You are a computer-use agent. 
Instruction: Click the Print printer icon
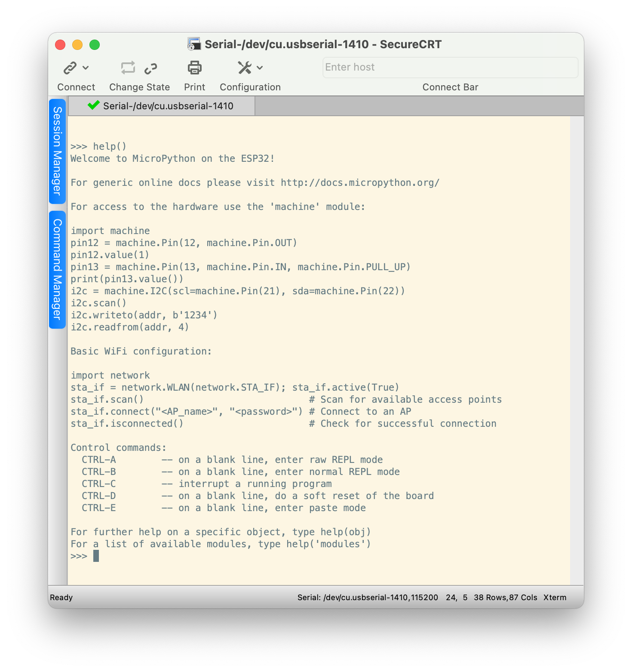click(195, 68)
